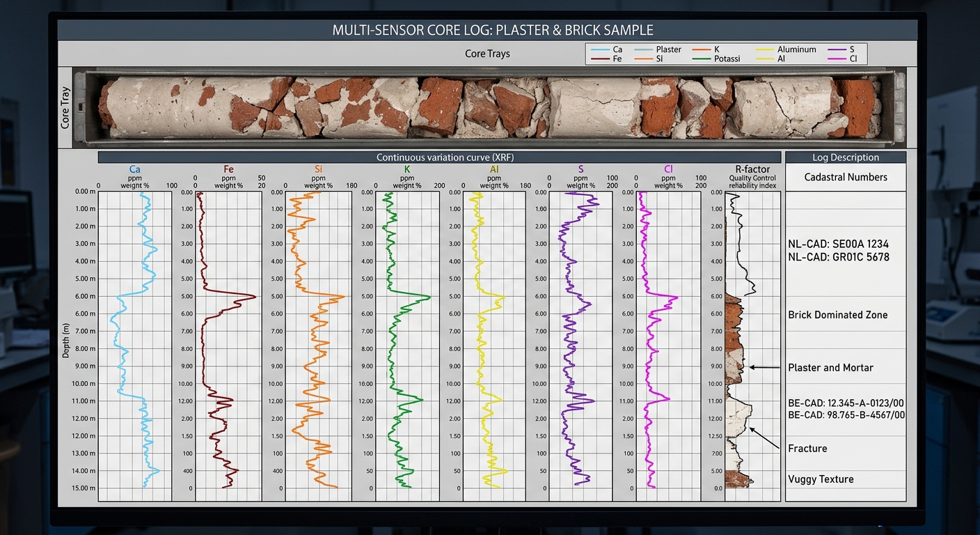Click 'Quality Control reliability index' subtitle

click(x=752, y=182)
